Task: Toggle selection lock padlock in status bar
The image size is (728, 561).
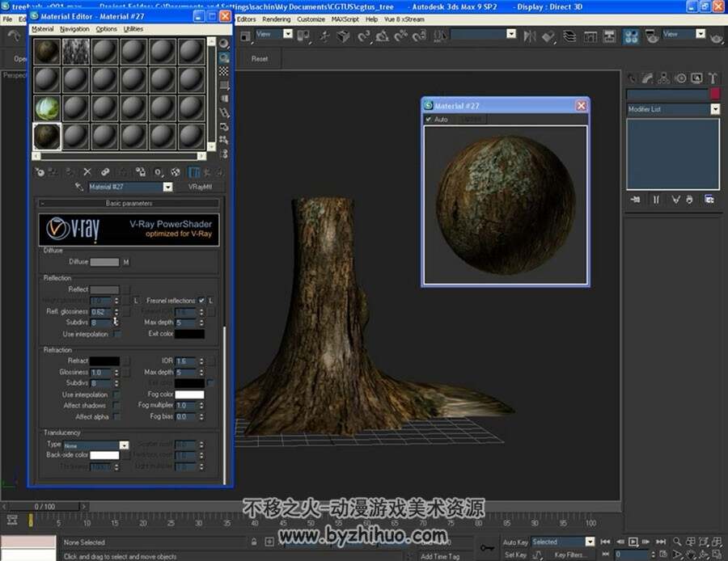Action: click(254, 542)
